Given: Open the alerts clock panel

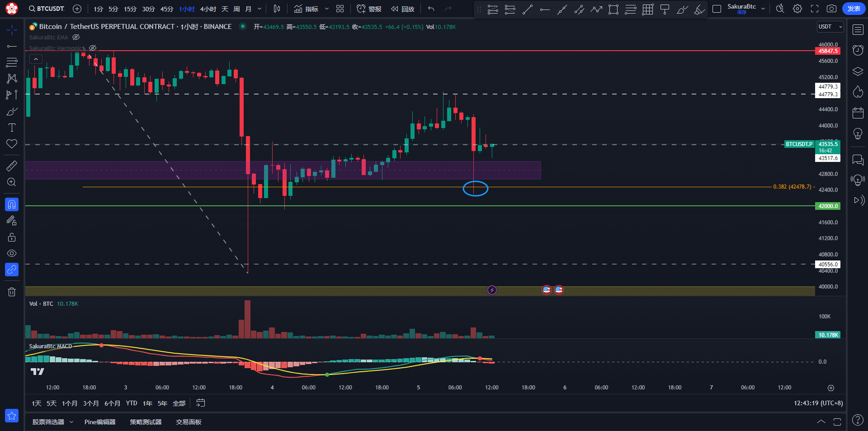Looking at the screenshot, I should point(858,50).
